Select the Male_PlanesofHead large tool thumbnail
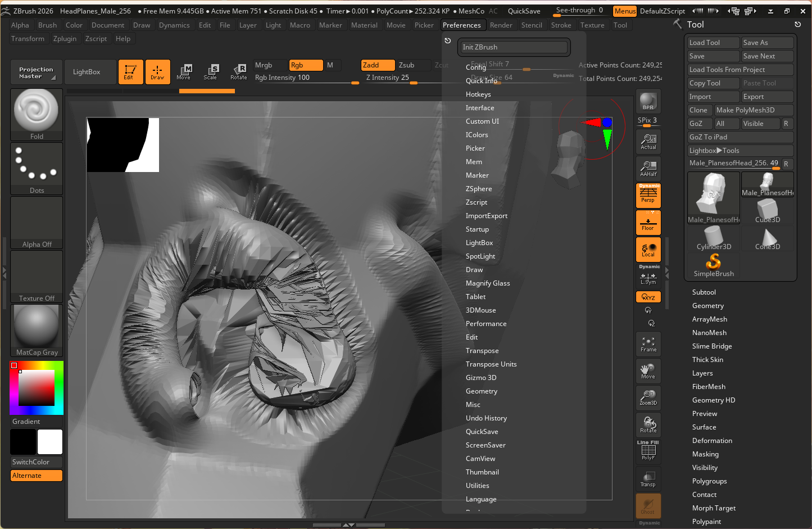812x529 pixels. pyautogui.click(x=714, y=198)
